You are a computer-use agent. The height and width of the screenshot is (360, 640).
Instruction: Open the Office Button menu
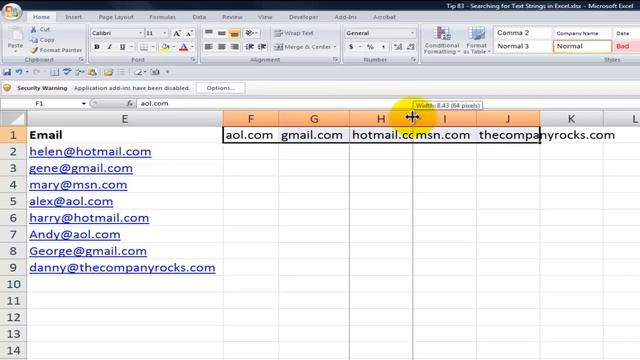tap(12, 11)
